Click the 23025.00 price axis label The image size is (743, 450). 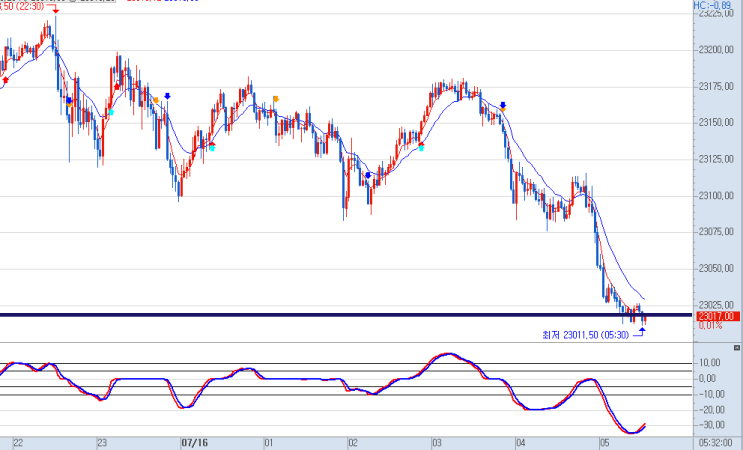click(716, 305)
